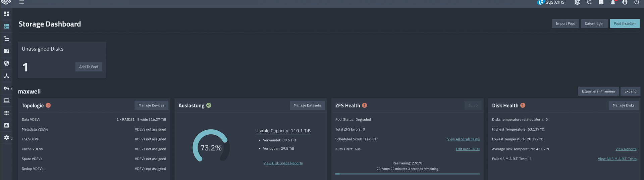
Task: Open the task manager clipboard icon
Action: pyautogui.click(x=601, y=2)
